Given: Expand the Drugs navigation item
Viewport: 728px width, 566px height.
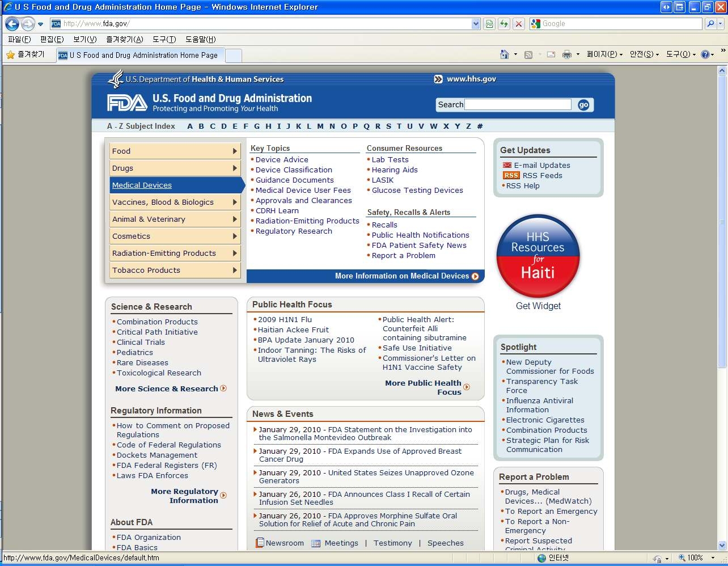Looking at the screenshot, I should pyautogui.click(x=175, y=168).
